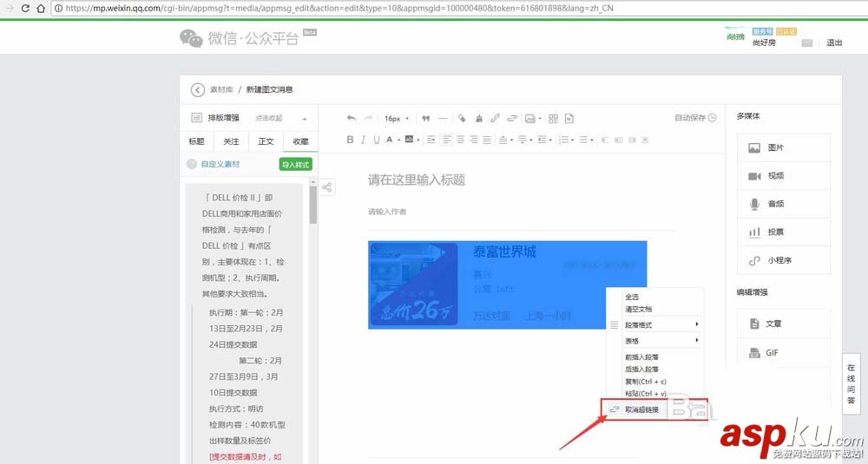Click the green 导入样式 button

296,164
